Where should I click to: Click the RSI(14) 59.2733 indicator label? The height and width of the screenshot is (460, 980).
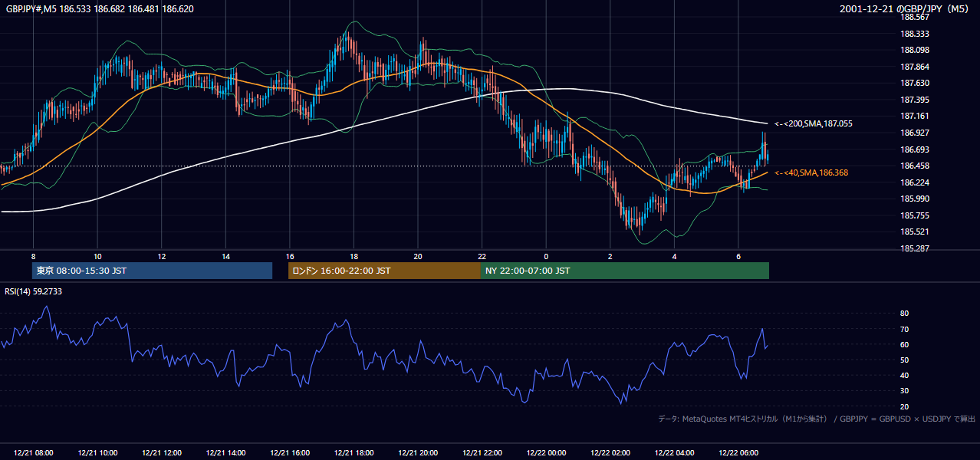click(x=34, y=291)
